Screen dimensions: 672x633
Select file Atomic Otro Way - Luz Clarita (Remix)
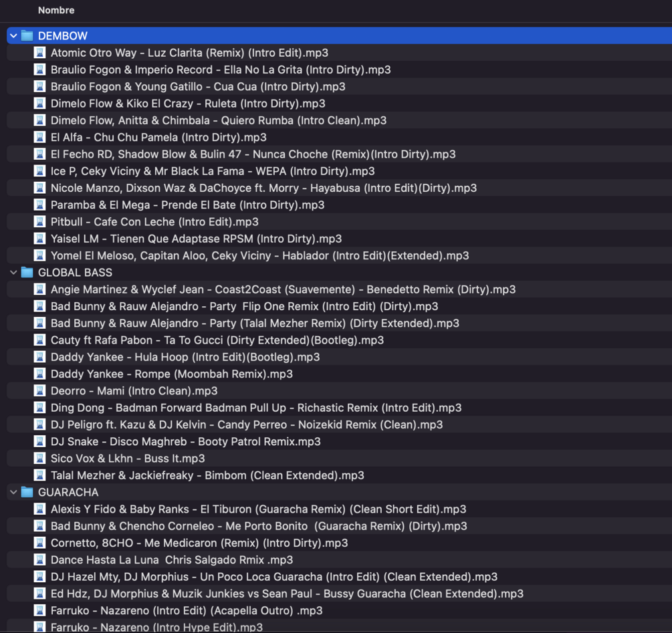click(x=189, y=53)
